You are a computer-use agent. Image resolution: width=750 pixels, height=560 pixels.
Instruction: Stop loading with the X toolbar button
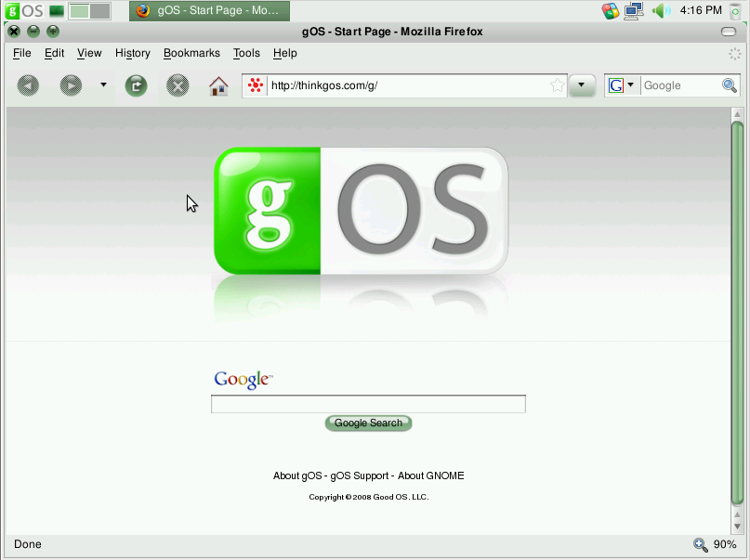pos(178,86)
